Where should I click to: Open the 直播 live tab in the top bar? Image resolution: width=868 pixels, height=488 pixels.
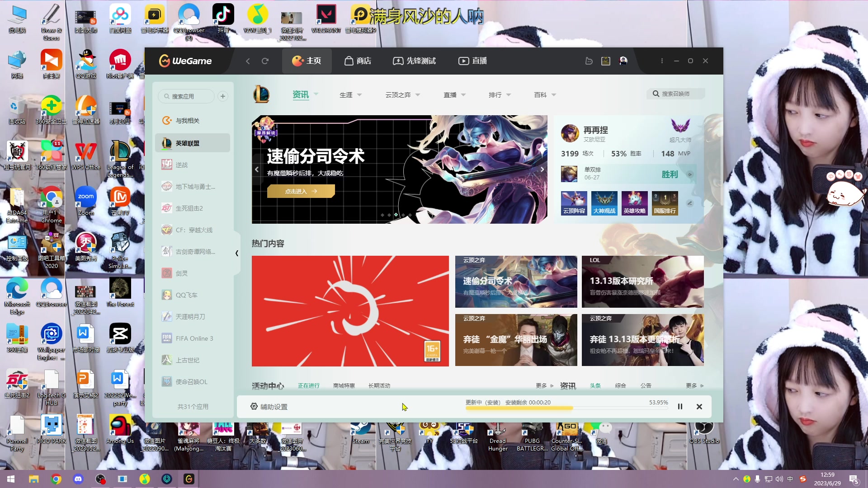472,61
